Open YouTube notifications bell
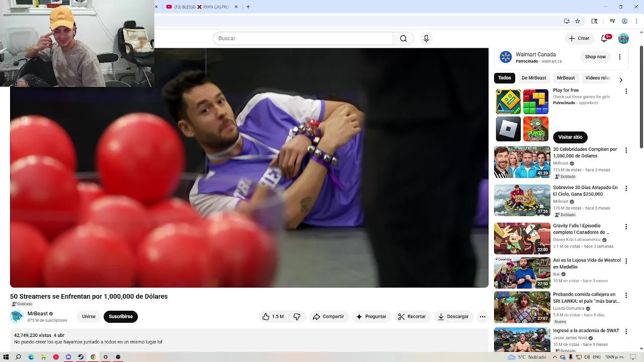644x362 pixels. (x=605, y=38)
